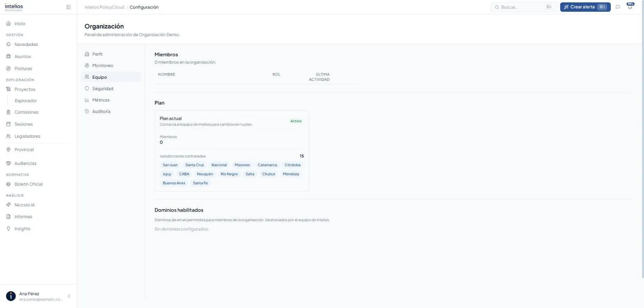Click the page vertical scrollbar
The height and width of the screenshot is (308, 644).
[642, 139]
